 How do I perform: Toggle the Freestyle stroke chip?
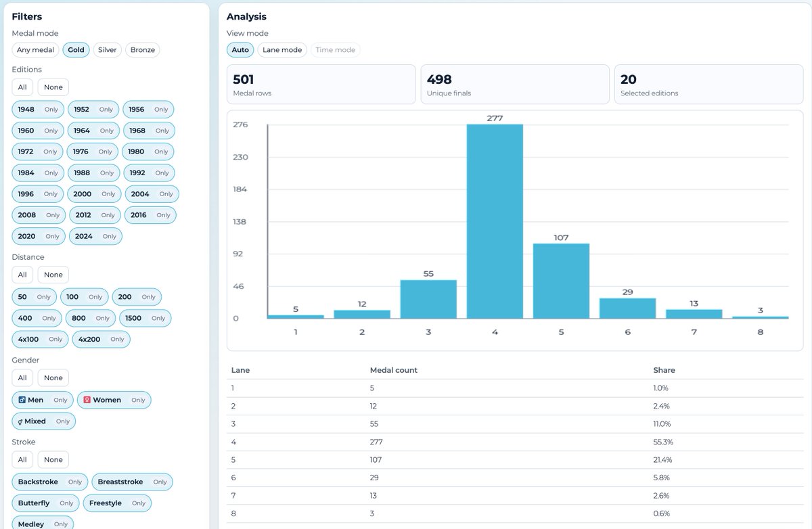(x=106, y=503)
